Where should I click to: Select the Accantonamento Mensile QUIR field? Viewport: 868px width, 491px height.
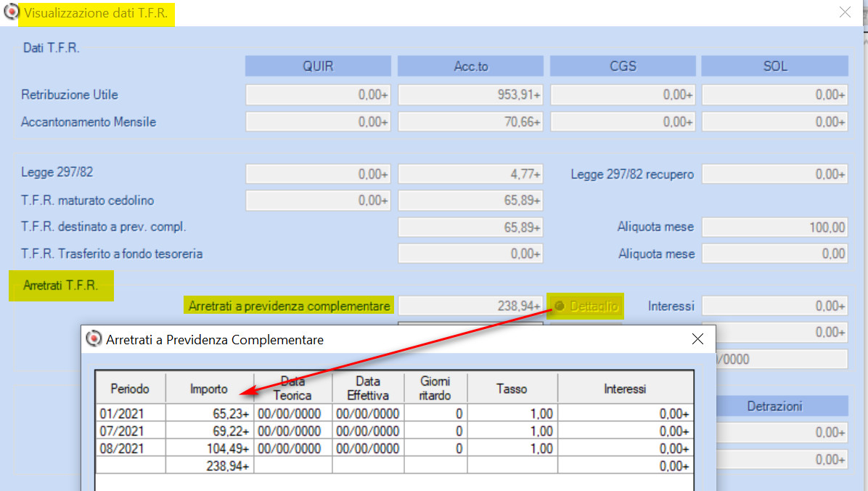coord(319,122)
